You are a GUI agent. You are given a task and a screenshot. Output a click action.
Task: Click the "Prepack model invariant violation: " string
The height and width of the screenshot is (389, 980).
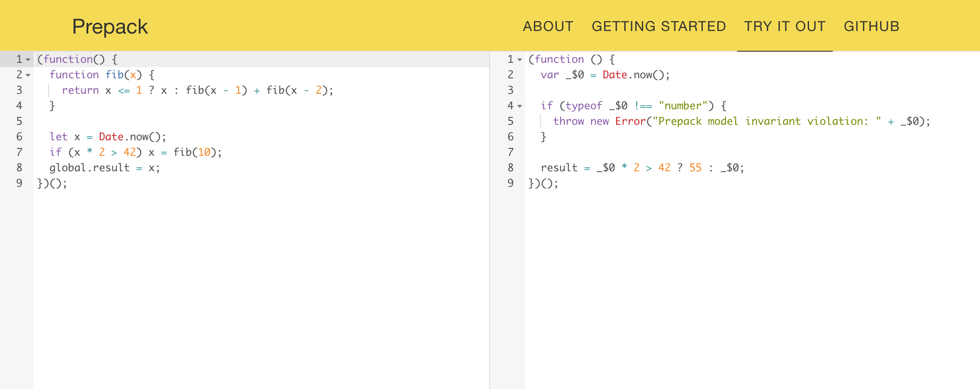point(767,121)
